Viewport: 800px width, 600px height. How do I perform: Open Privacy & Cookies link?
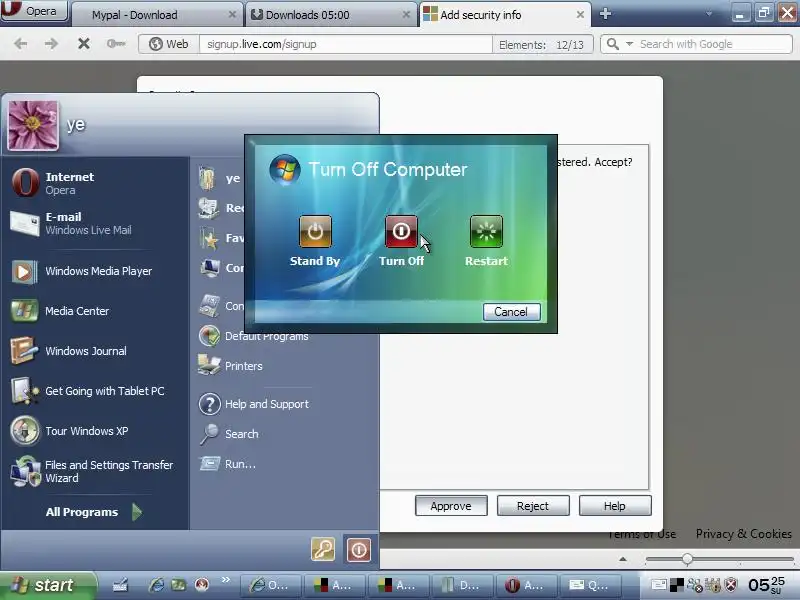pyautogui.click(x=743, y=534)
